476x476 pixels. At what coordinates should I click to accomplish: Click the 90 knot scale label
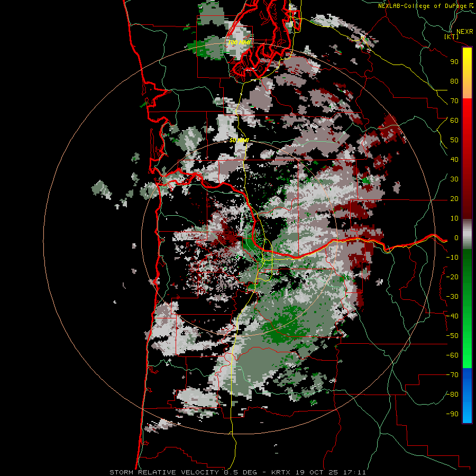(x=454, y=62)
